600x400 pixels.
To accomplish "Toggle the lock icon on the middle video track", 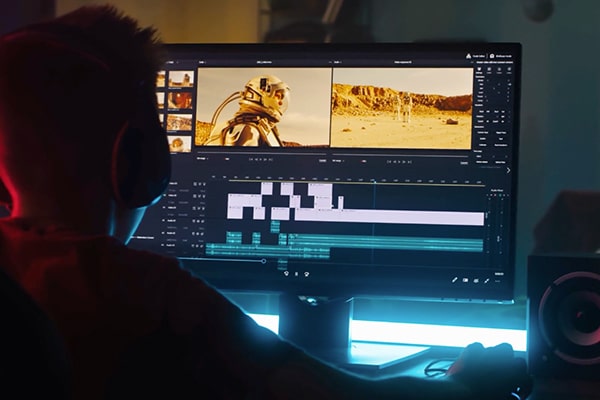I will click(x=195, y=196).
